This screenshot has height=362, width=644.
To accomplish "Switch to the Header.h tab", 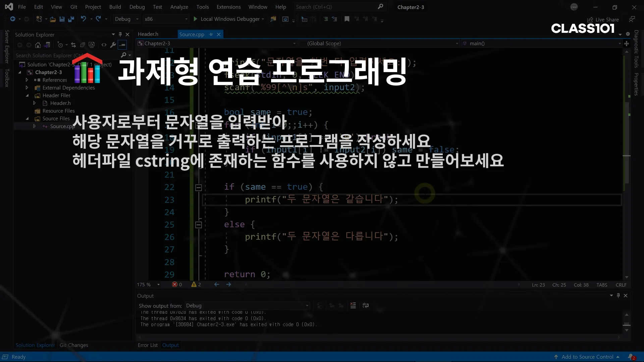I will click(148, 34).
